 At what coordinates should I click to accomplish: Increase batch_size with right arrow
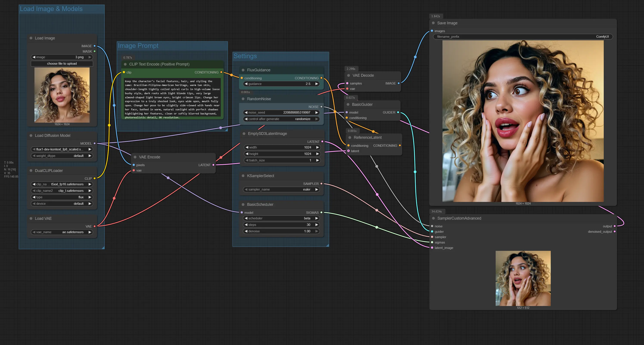(318, 160)
